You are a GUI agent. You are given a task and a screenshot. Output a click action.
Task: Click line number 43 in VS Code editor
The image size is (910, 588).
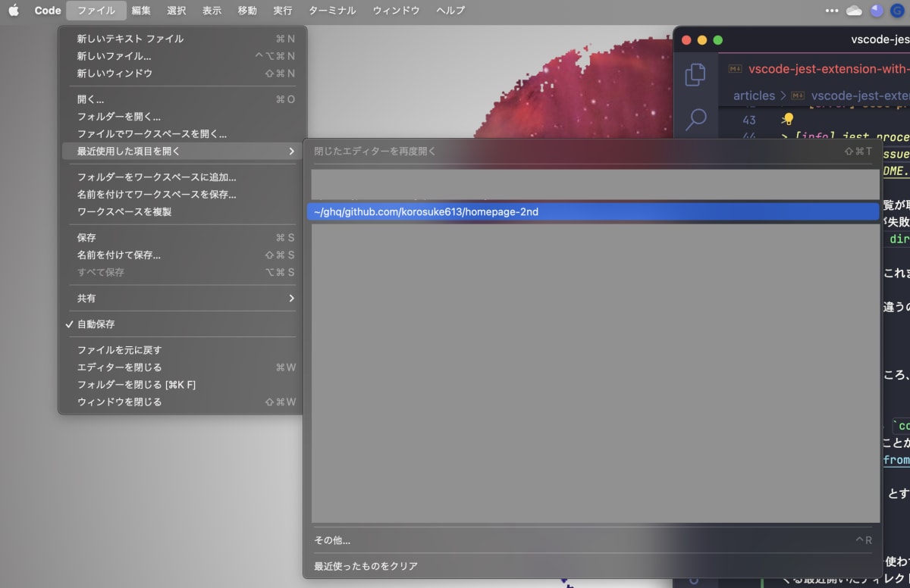coord(749,120)
